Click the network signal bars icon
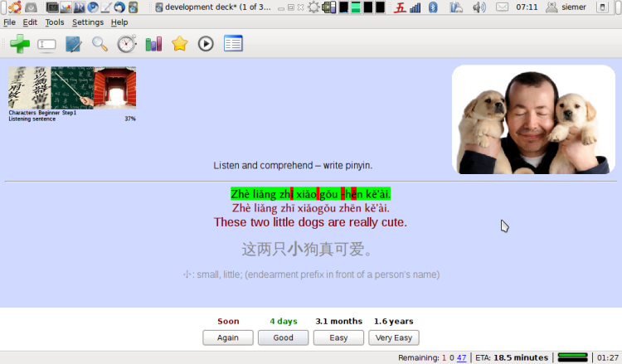The width and height of the screenshot is (622, 364). click(x=415, y=7)
